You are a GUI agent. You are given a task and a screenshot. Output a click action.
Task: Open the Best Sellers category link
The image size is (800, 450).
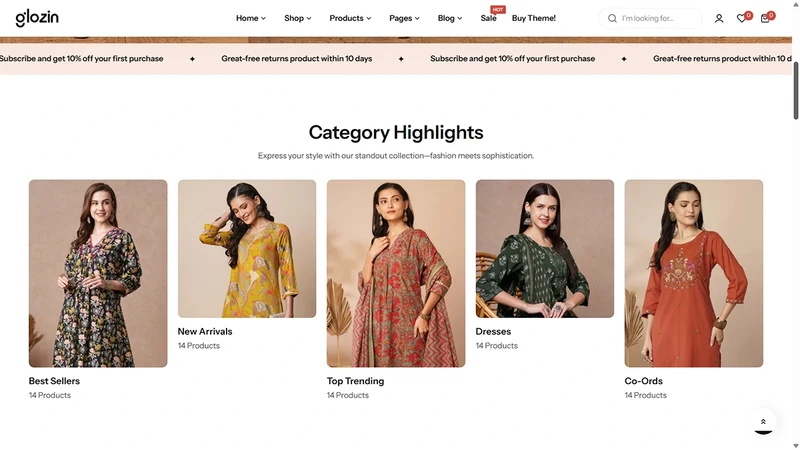pos(54,381)
